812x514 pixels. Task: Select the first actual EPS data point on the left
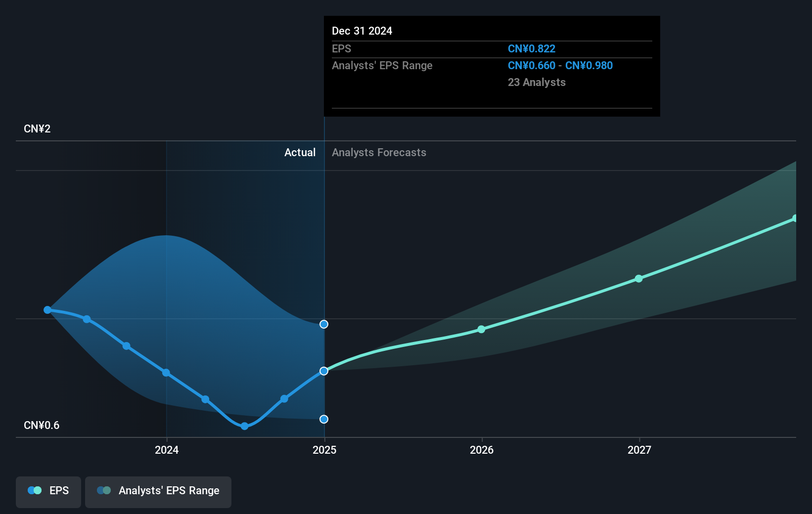47,310
